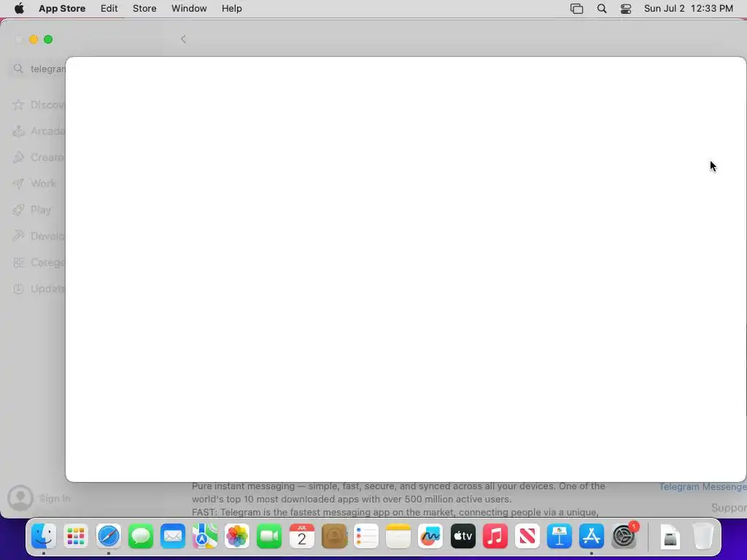Click the Sign In account button

point(39,498)
